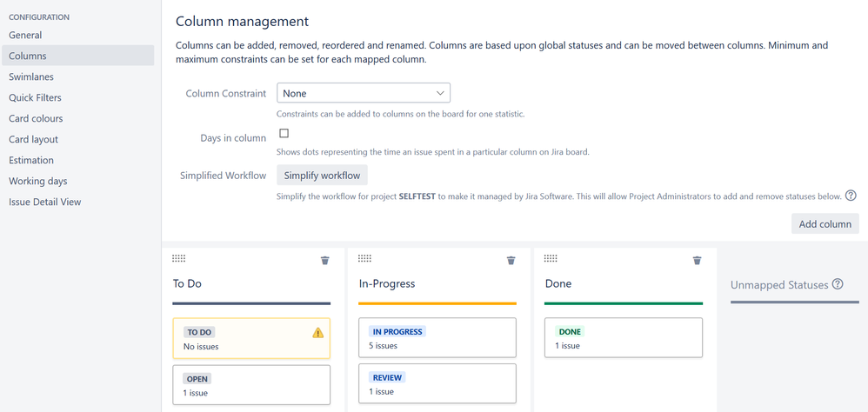Click help icon after Simplified Workflow description
The height and width of the screenshot is (412, 868).
[x=851, y=196]
